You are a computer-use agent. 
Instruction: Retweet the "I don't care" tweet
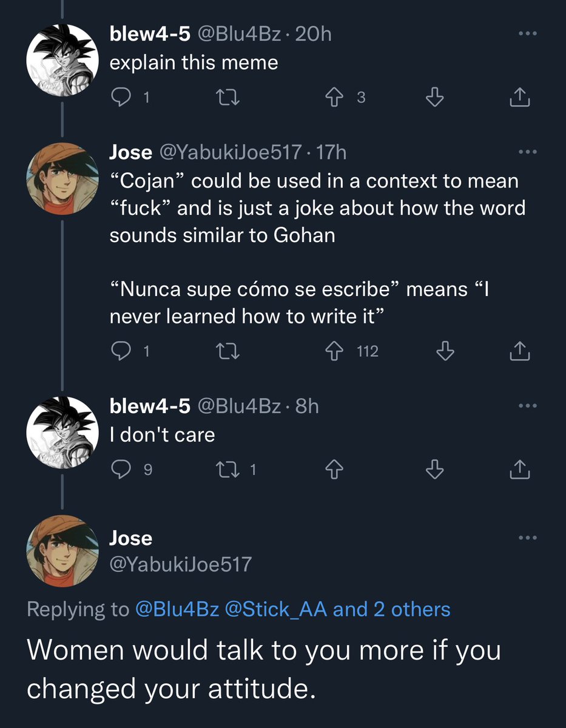point(228,468)
